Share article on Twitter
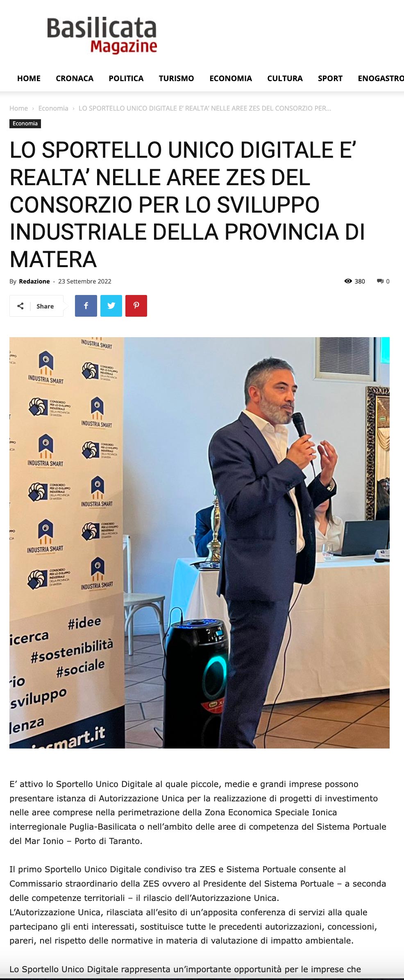Image resolution: width=404 pixels, height=980 pixels. [111, 306]
